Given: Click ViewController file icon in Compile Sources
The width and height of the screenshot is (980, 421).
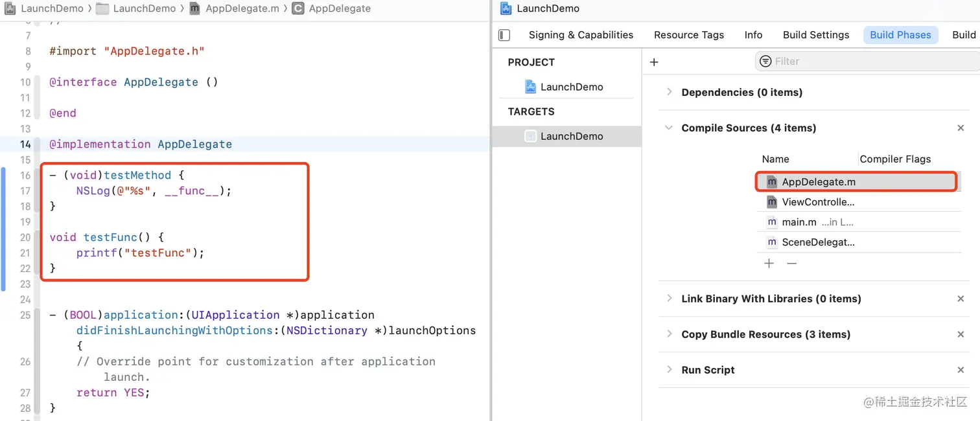Looking at the screenshot, I should (771, 202).
